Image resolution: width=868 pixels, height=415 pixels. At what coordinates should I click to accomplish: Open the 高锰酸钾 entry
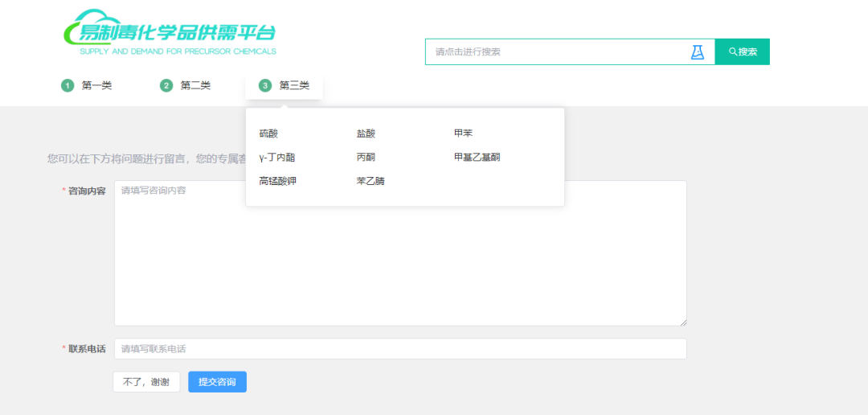coord(277,182)
